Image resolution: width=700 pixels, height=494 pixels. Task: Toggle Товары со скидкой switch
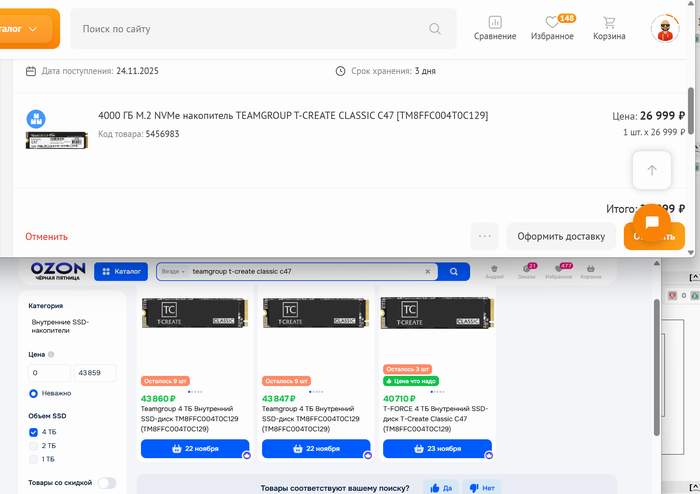[107, 483]
